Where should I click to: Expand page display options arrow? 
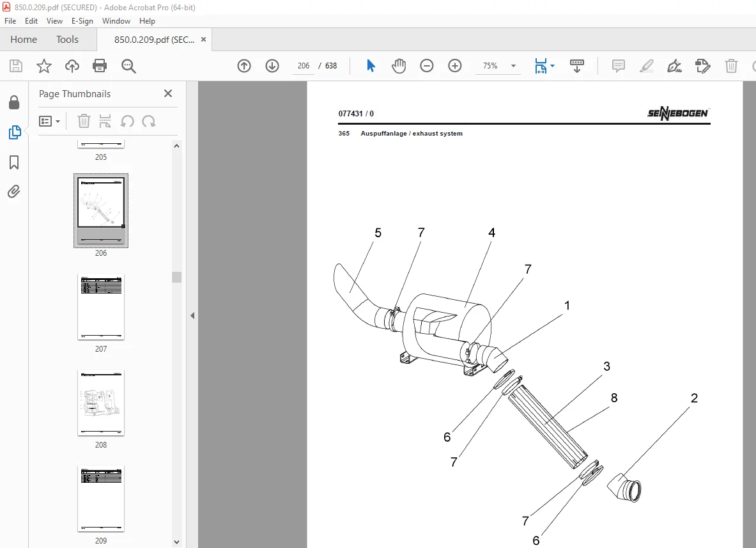[x=553, y=66]
